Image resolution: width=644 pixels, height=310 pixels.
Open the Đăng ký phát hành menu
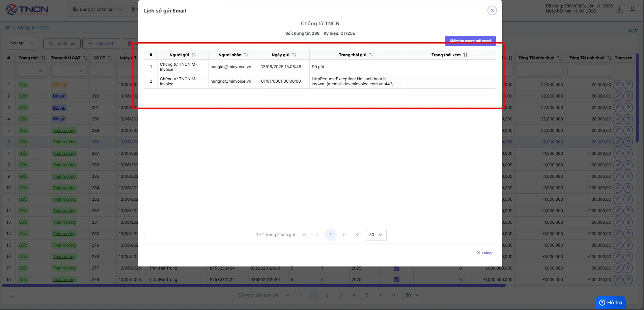(97, 9)
